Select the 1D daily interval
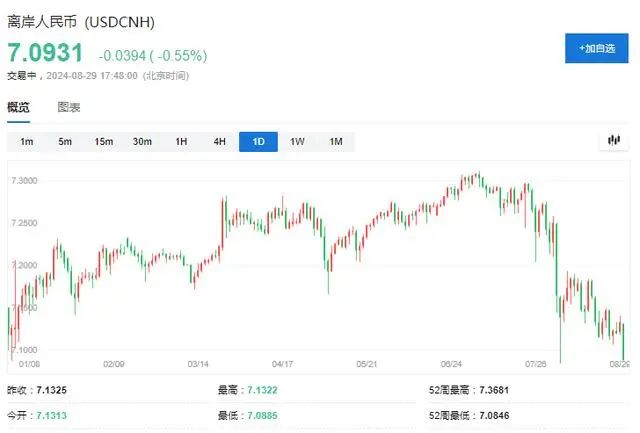Image resolution: width=640 pixels, height=433 pixels. point(258,142)
